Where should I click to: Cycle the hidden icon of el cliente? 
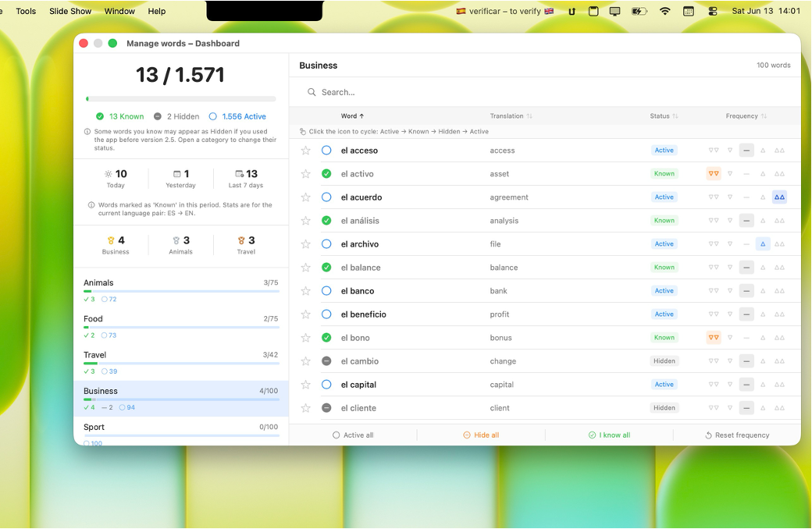(x=326, y=408)
